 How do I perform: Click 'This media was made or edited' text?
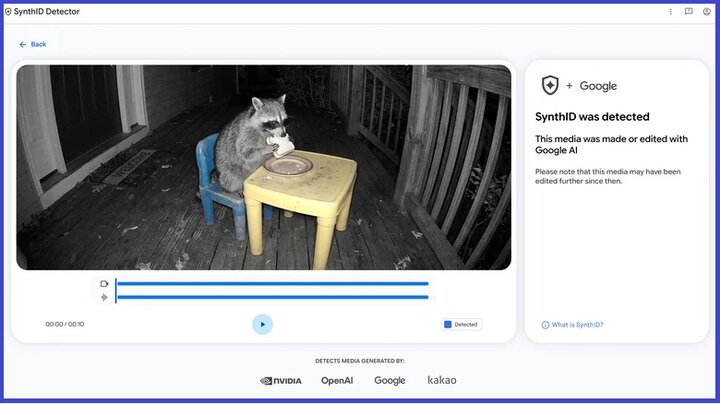point(611,144)
